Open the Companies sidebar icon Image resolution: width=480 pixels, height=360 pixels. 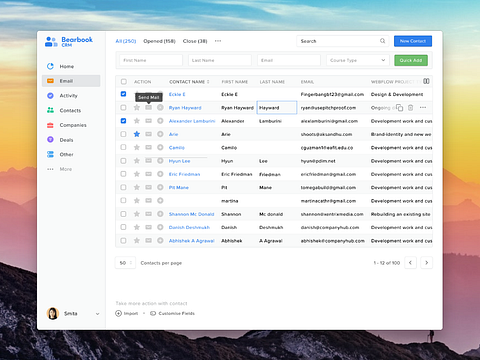(50, 125)
